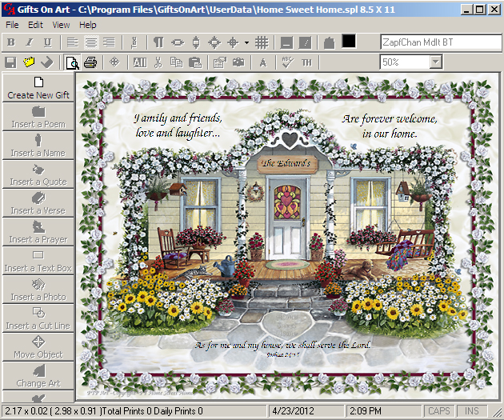
Task: Open the properties sheet icon
Action: 220,62
